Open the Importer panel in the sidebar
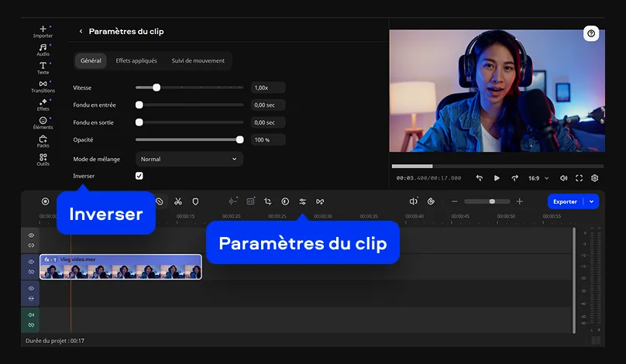Viewport: 626px width, 364px height. (43, 31)
